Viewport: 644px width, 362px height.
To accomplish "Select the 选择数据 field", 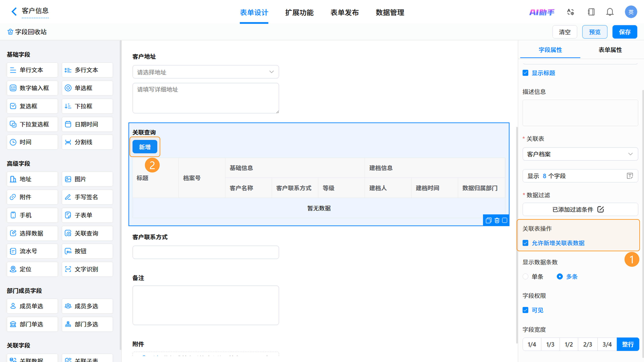I will click(x=32, y=233).
